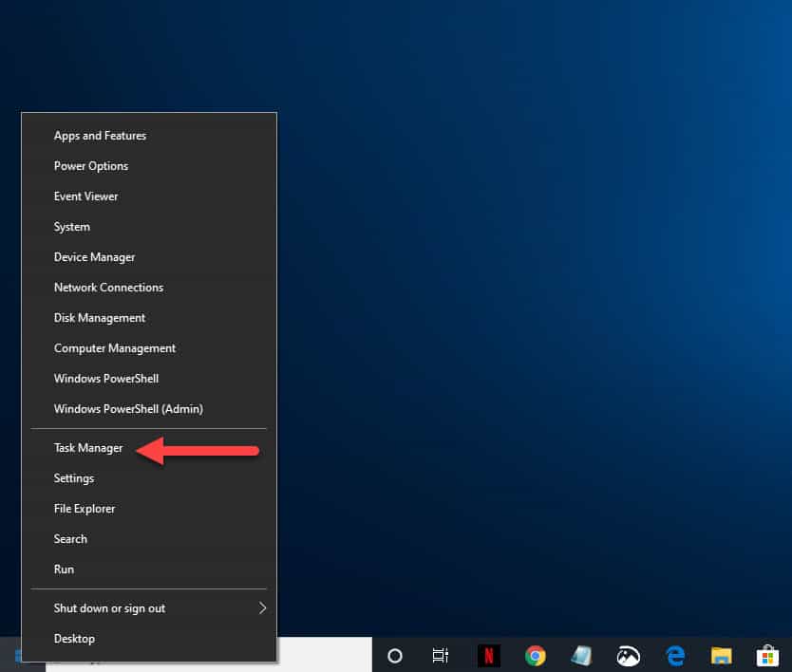Image resolution: width=792 pixels, height=672 pixels.
Task: Open Network Connections
Action: point(149,288)
